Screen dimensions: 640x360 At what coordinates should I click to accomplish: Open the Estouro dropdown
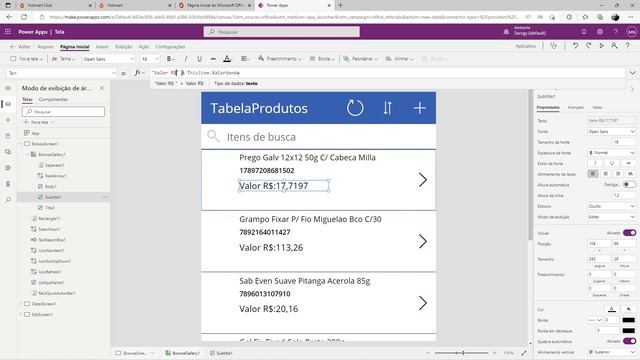click(x=611, y=206)
